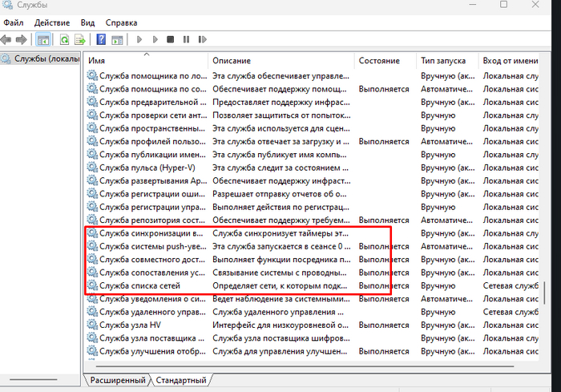The image size is (561, 392).
Task: Click the Export list toolbar icon
Action: point(79,39)
